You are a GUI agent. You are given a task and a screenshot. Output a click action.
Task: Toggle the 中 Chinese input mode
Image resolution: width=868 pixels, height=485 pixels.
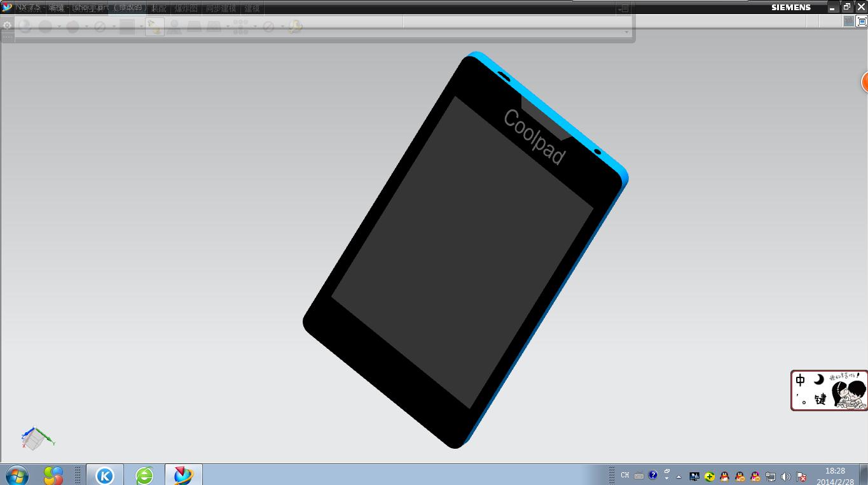[x=801, y=381]
